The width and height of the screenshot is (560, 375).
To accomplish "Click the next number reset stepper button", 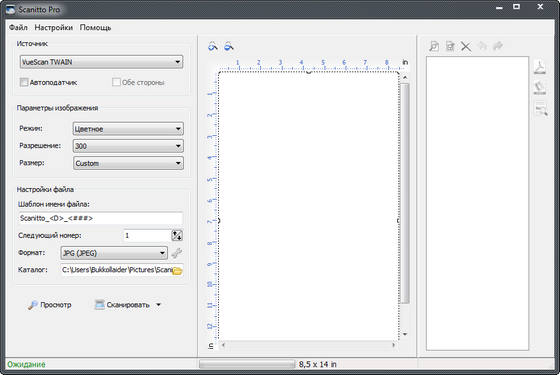I will [x=177, y=236].
